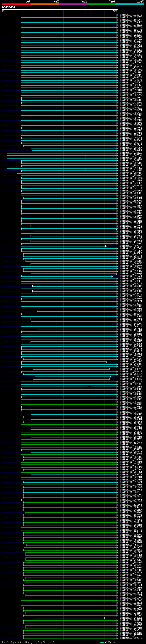146x644 pixels.
Task: Click hit name UniRef100_B9TQJ4
Action: pyautogui.click(x=131, y=276)
